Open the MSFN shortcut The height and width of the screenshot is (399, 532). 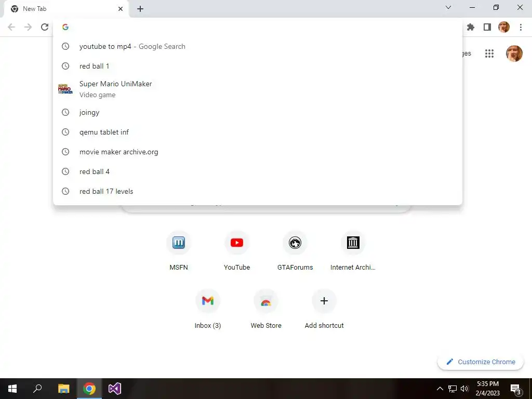(x=179, y=250)
